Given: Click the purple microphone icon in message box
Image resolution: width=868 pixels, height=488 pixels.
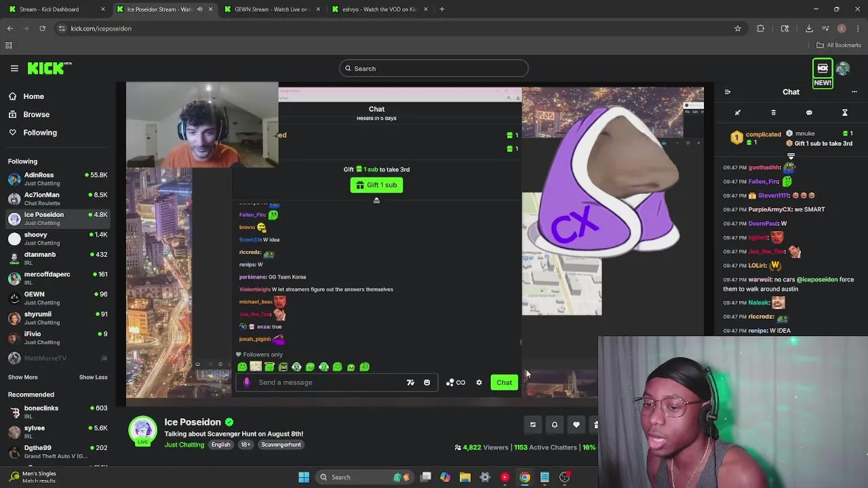Looking at the screenshot, I should click(x=247, y=382).
